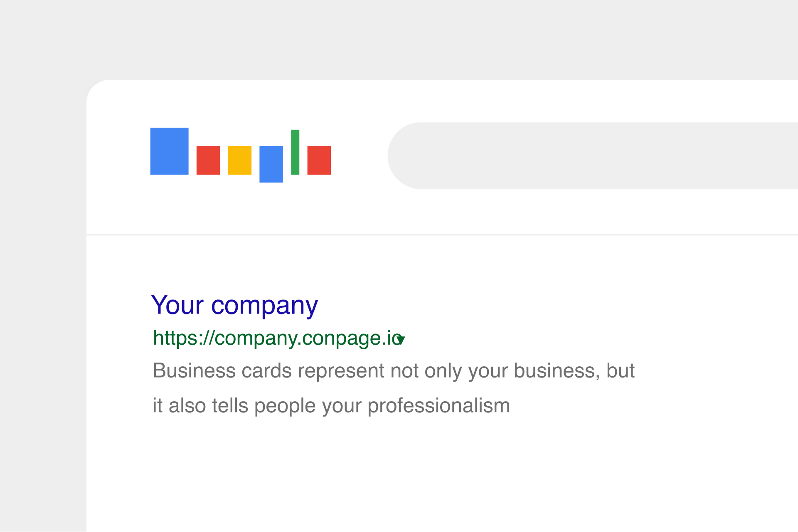Focus the rounded gray search bar
The width and height of the screenshot is (798, 532).
click(x=593, y=156)
